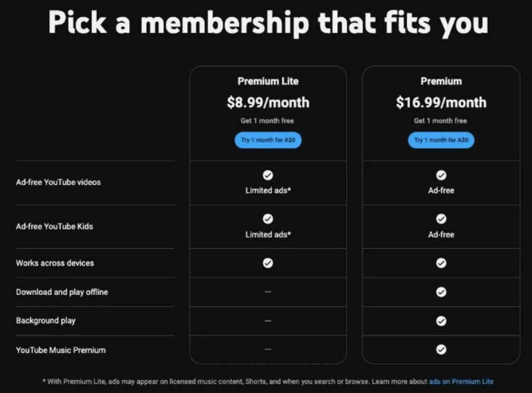Click the Ad-free checkmark icon under Premium Lite
532x393 pixels.
click(x=268, y=175)
